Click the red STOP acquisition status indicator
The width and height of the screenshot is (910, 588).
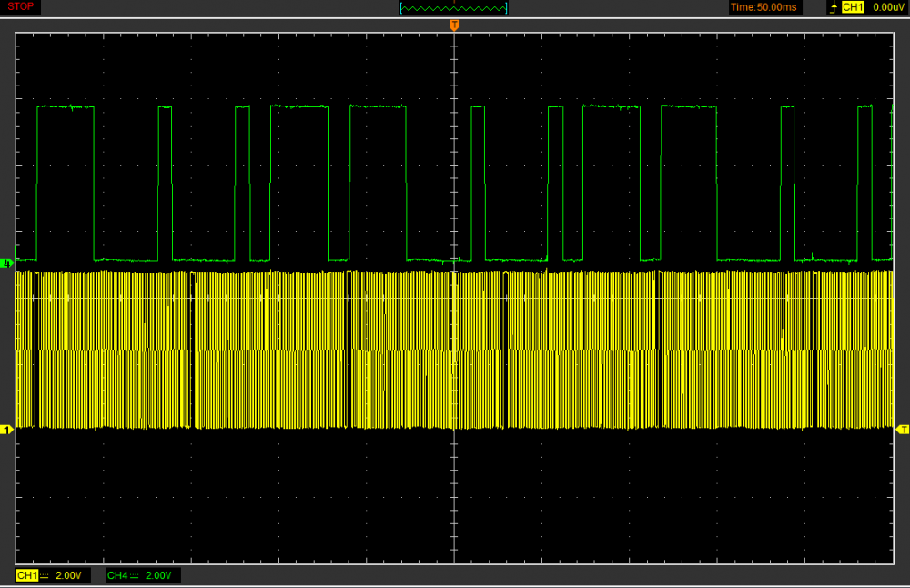(21, 7)
